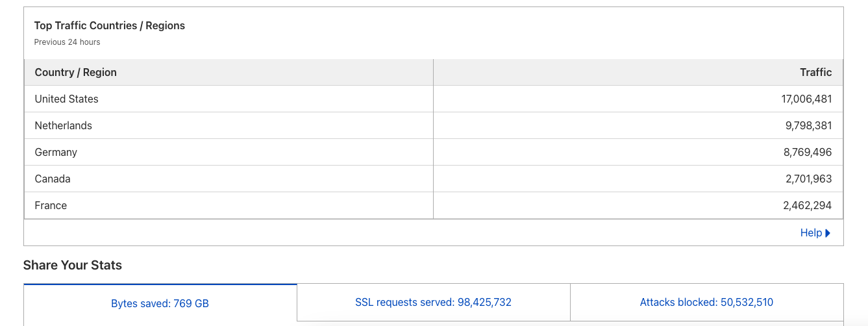The height and width of the screenshot is (326, 868).
Task: Click the Help arrow icon
Action: 828,233
